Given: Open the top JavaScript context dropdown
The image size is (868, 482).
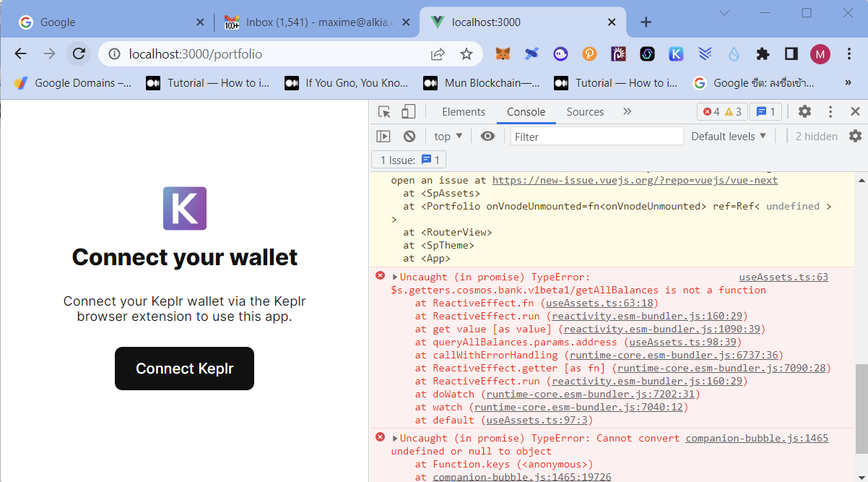Looking at the screenshot, I should (448, 136).
